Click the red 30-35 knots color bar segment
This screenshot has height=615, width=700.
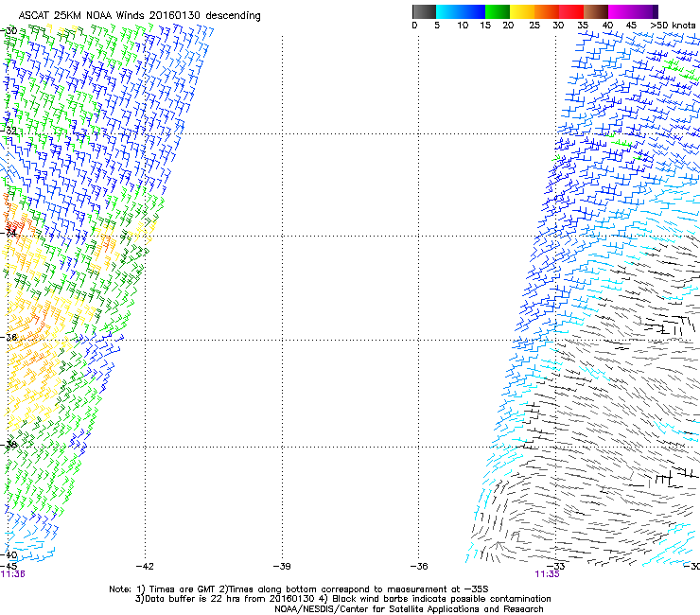pyautogui.click(x=571, y=11)
